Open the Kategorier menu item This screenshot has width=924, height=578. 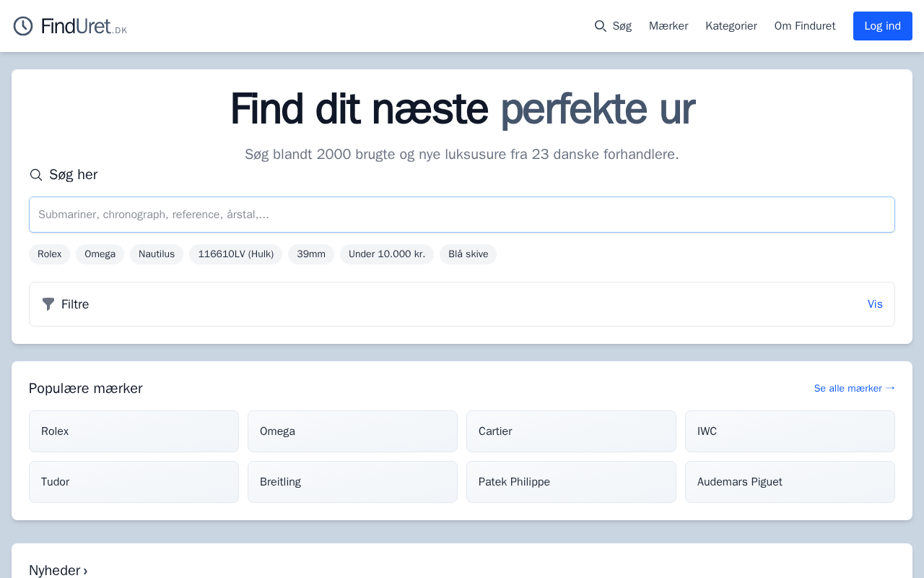(731, 26)
